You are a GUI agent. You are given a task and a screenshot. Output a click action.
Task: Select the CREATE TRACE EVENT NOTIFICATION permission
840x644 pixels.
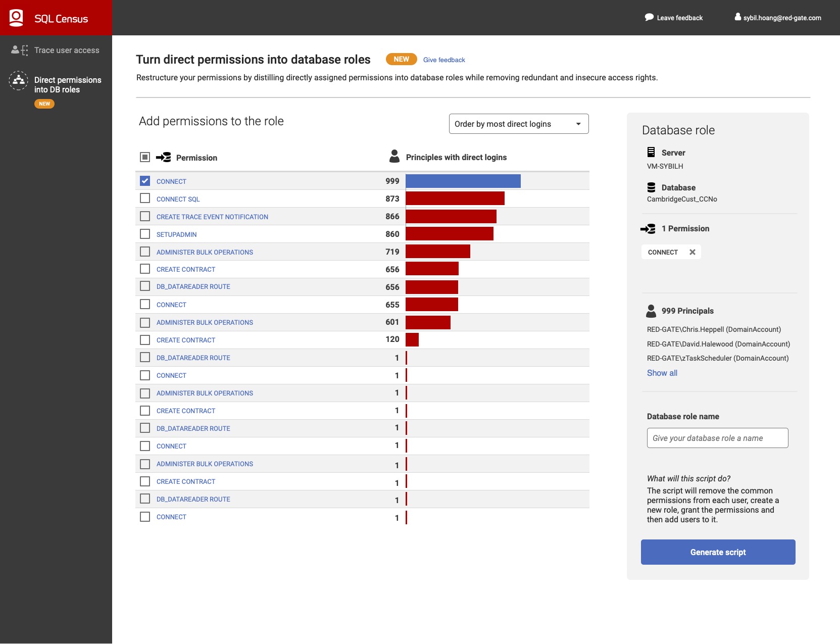(x=212, y=216)
